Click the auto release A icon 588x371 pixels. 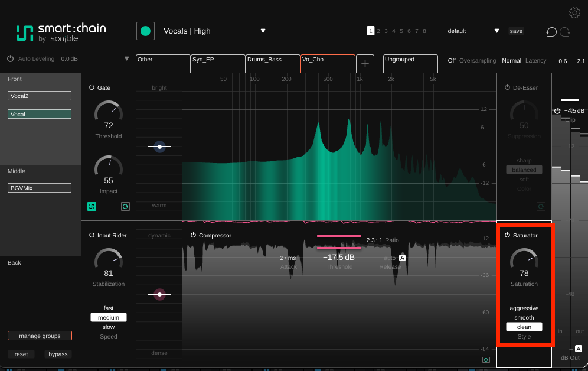tap(403, 258)
